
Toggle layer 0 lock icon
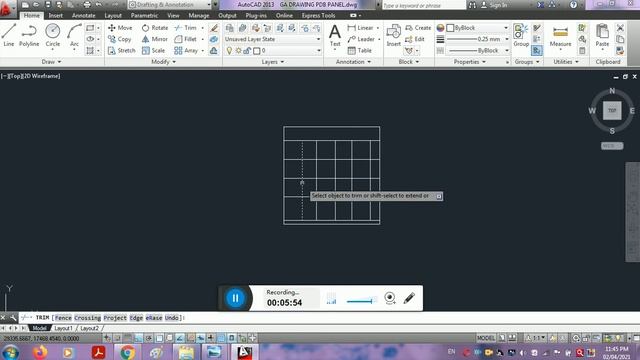click(247, 51)
